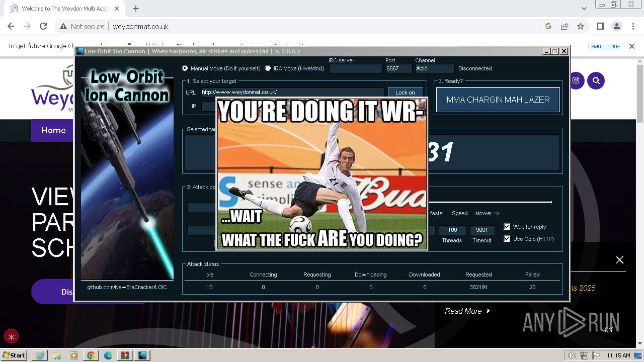Follow the Read More link
644x362 pixels.
click(467, 311)
